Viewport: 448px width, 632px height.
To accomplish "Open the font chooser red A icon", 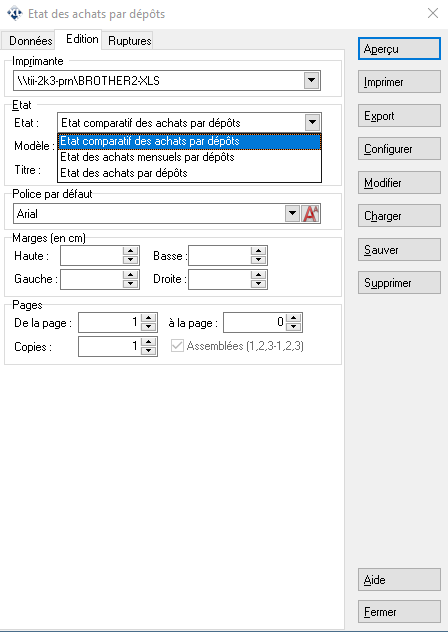I will (x=310, y=214).
